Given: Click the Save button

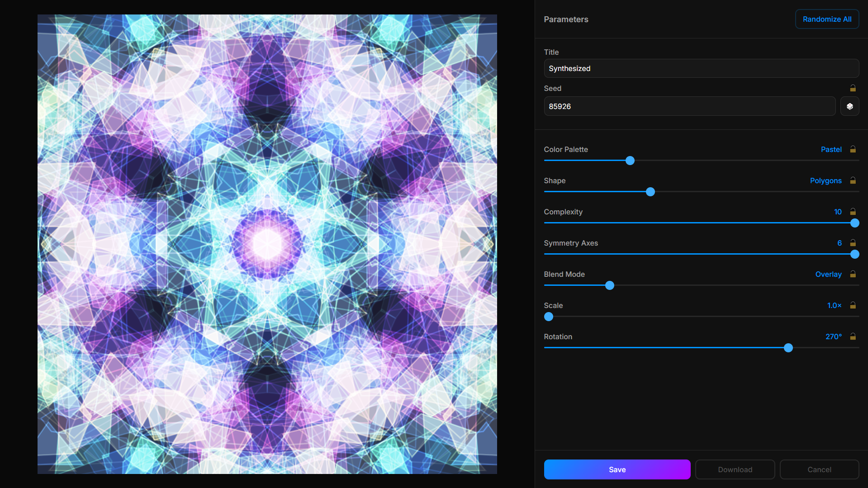Looking at the screenshot, I should [617, 469].
